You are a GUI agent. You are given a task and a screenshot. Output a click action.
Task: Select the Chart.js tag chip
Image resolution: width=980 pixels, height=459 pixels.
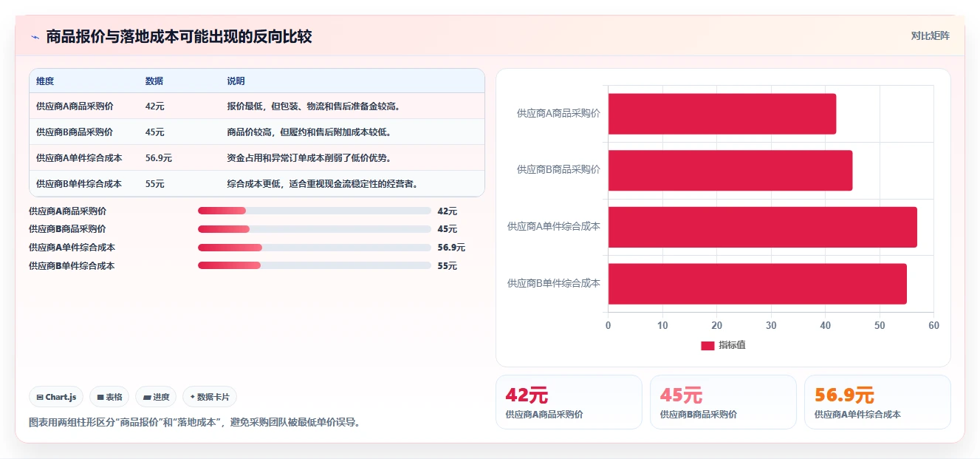[x=56, y=397]
